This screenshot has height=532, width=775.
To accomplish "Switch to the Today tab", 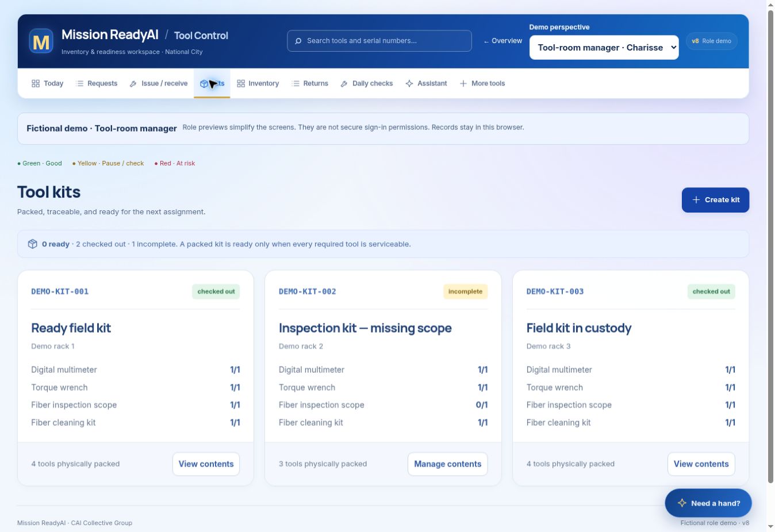I will [x=48, y=83].
